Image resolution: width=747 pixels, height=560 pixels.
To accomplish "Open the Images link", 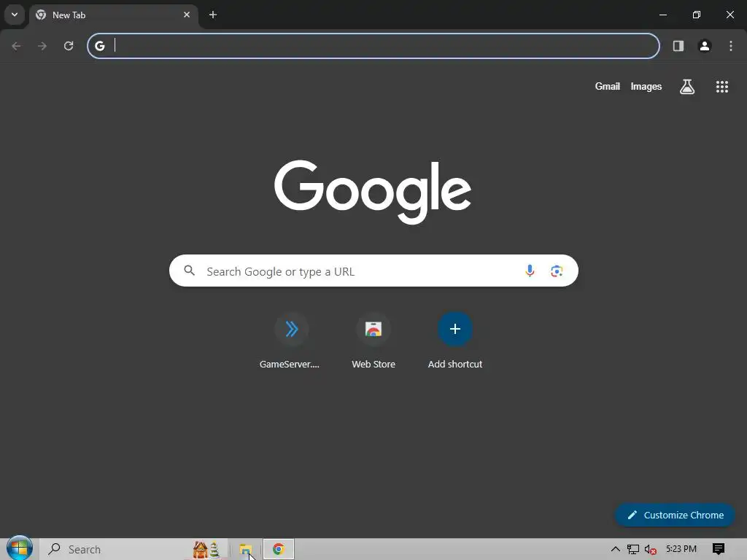I will coord(646,86).
